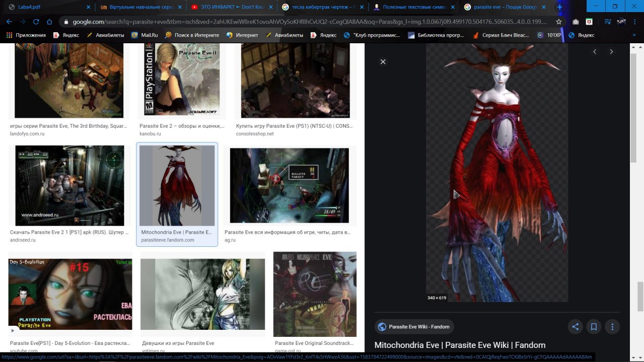This screenshot has height=362, width=644.
Task: View the site information lock icon
Action: 65,22
